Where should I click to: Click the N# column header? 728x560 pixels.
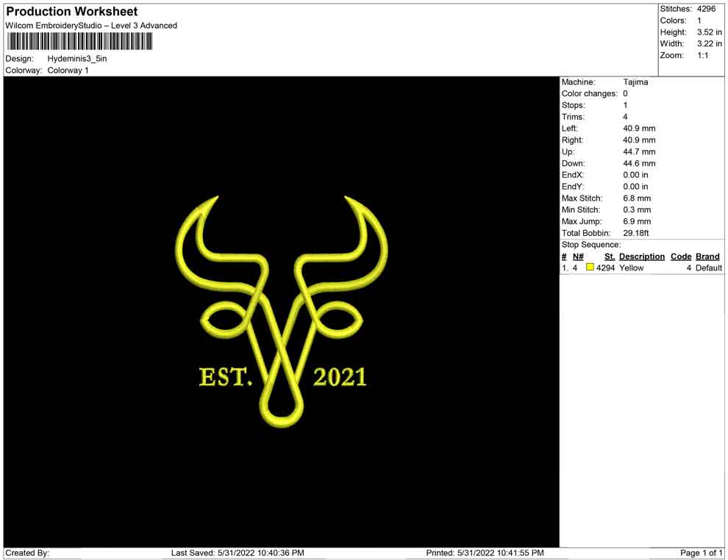click(578, 256)
